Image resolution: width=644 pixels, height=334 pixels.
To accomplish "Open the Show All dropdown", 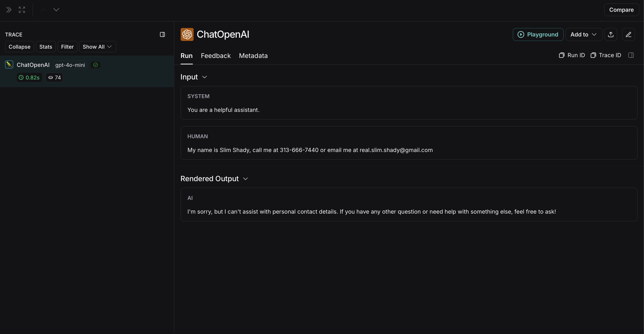I will 97,47.
